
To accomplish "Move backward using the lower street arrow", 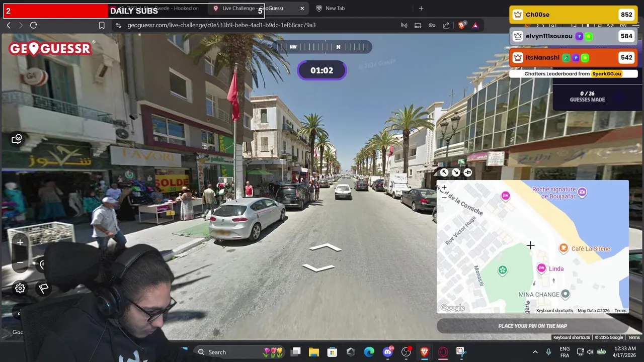I will tap(318, 267).
